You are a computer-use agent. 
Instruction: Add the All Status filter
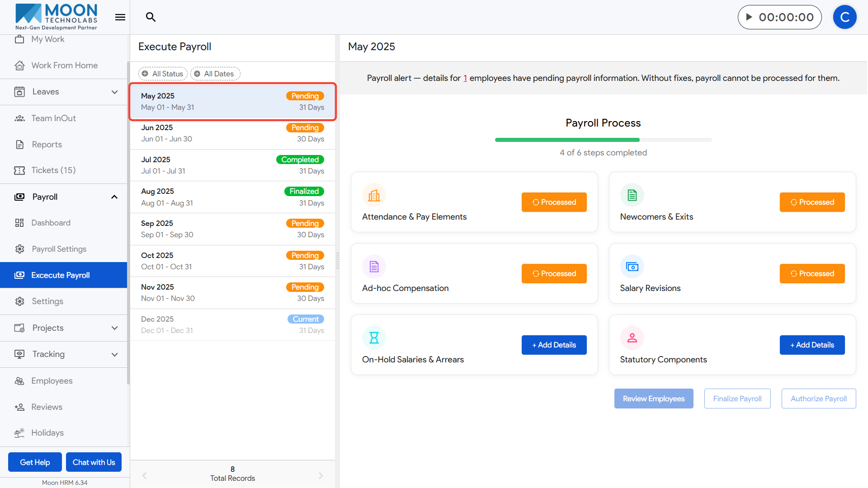tap(163, 74)
